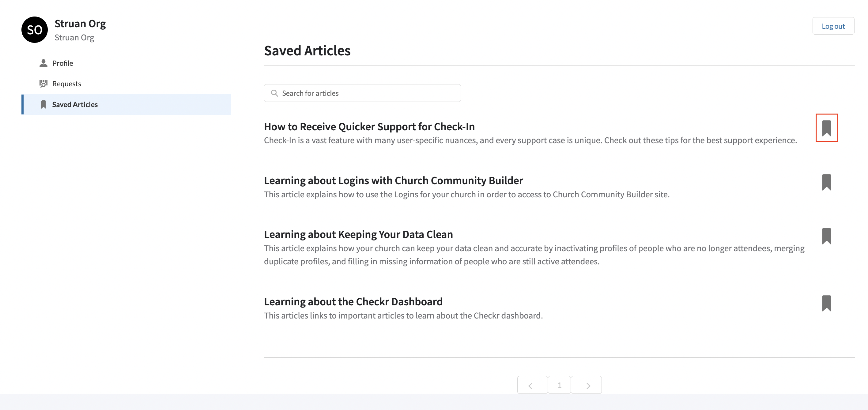The height and width of the screenshot is (410, 868).
Task: Click the Requests icon in the sidebar
Action: (x=43, y=84)
